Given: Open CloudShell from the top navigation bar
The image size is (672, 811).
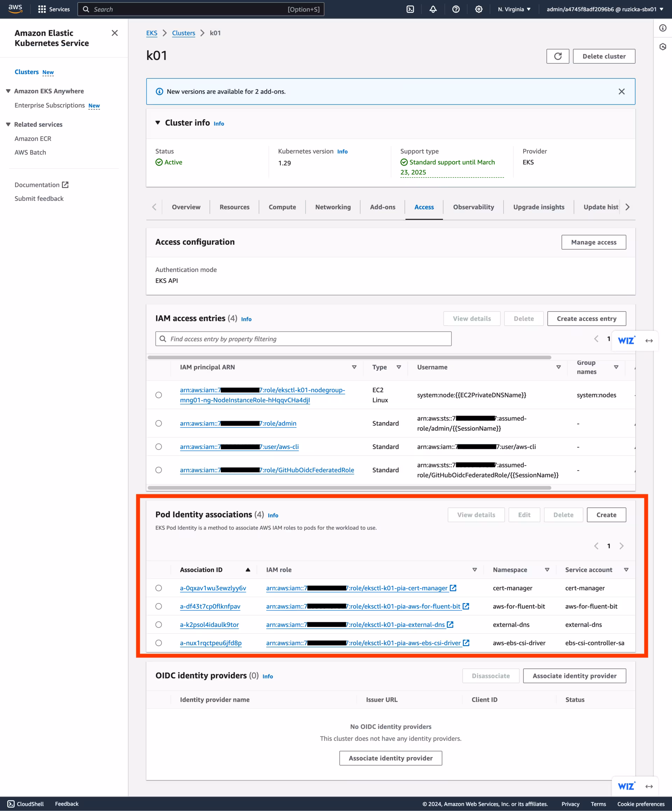Looking at the screenshot, I should pyautogui.click(x=410, y=9).
